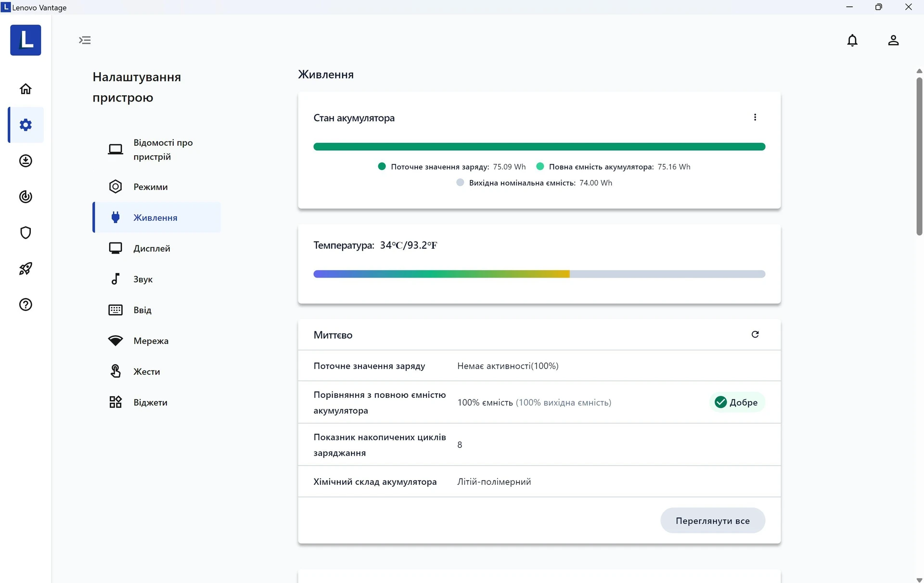Open the rocket boost icon
The width and height of the screenshot is (924, 583).
point(26,268)
